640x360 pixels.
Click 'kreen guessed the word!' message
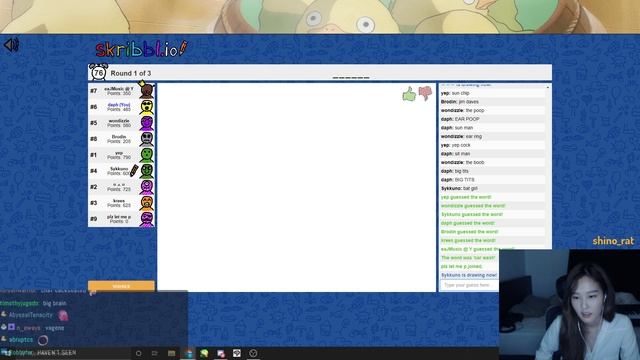(468, 240)
